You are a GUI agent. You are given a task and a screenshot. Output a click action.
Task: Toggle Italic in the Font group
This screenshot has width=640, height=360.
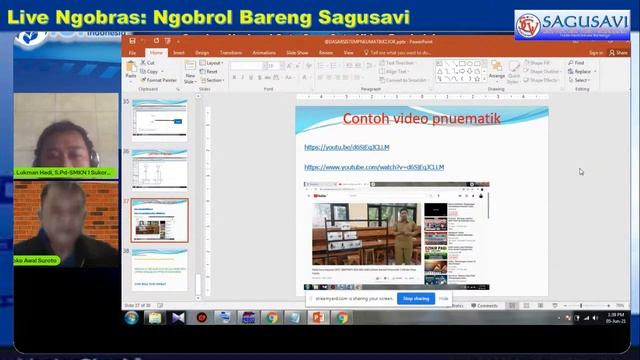(x=242, y=77)
